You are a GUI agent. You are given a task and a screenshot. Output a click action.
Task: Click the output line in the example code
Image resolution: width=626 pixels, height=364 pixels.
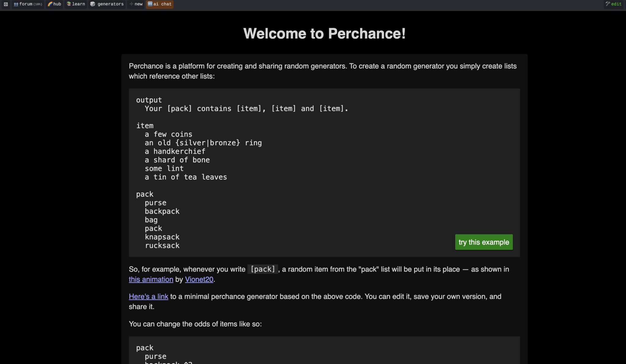pos(149,100)
